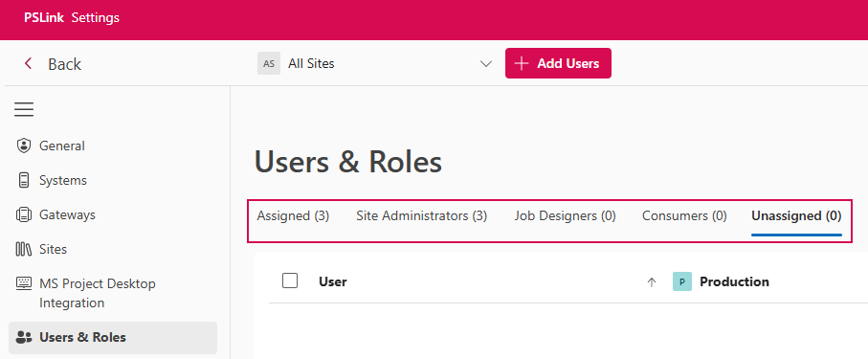The width and height of the screenshot is (868, 359).
Task: Click the Production column header
Action: (x=734, y=281)
